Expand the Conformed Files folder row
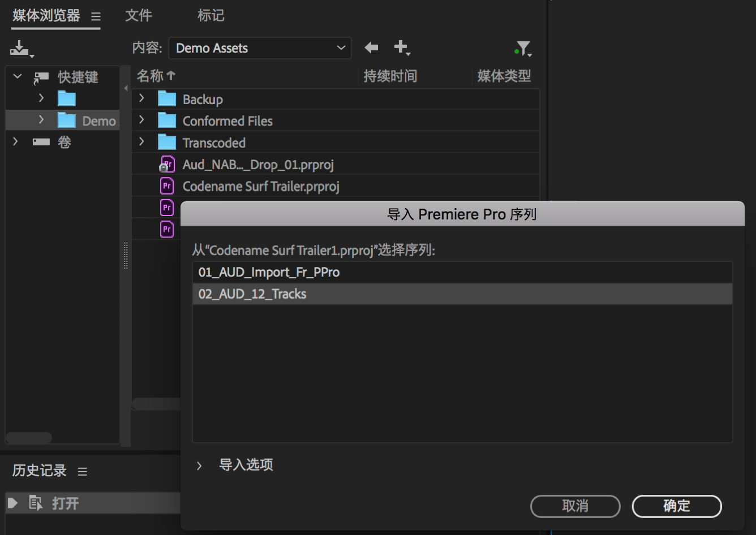Viewport: 756px width, 535px height. (142, 120)
